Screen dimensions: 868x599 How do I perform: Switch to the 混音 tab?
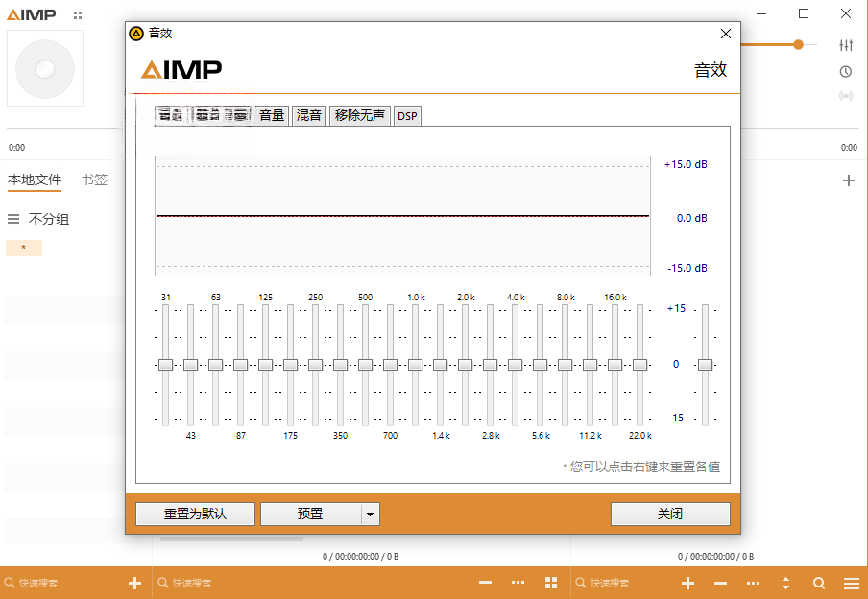(x=309, y=116)
